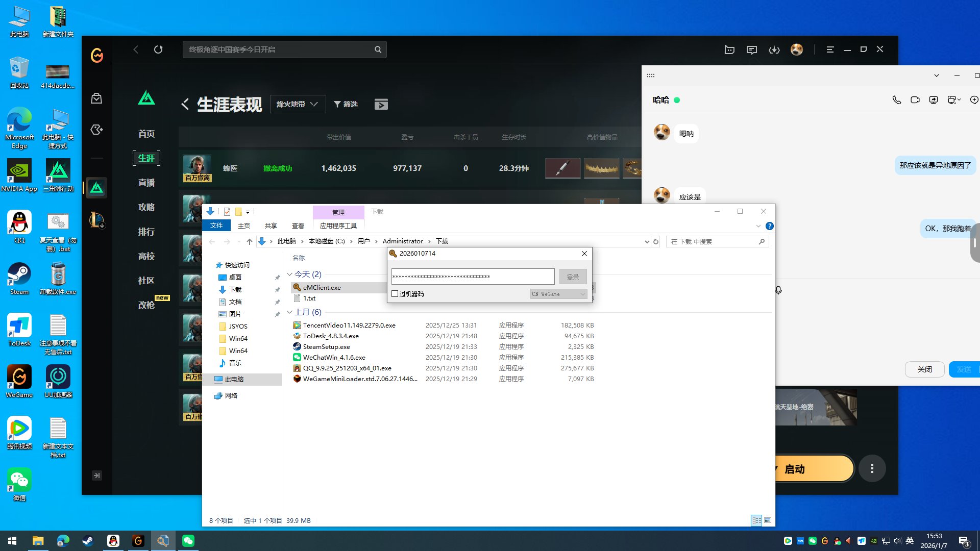
Task: Start a voice call with 哈哈
Action: (x=896, y=100)
